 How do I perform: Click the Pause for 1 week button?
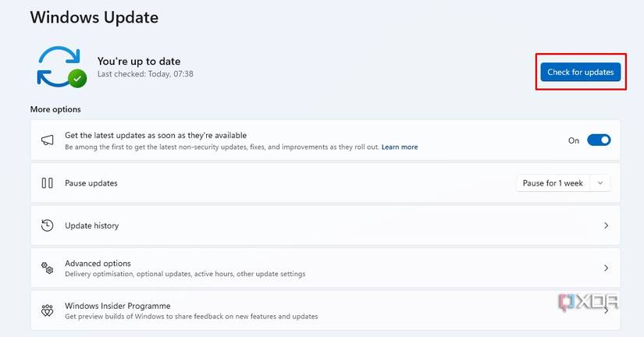point(553,183)
